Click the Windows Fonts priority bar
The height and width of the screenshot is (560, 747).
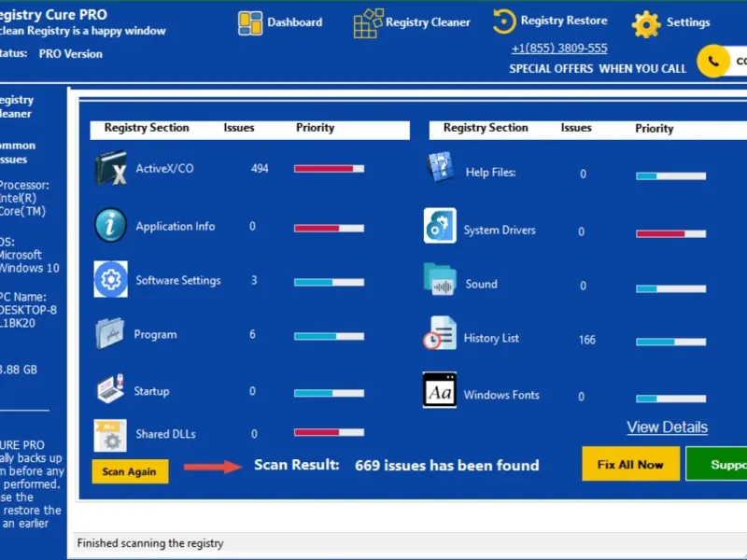[670, 399]
